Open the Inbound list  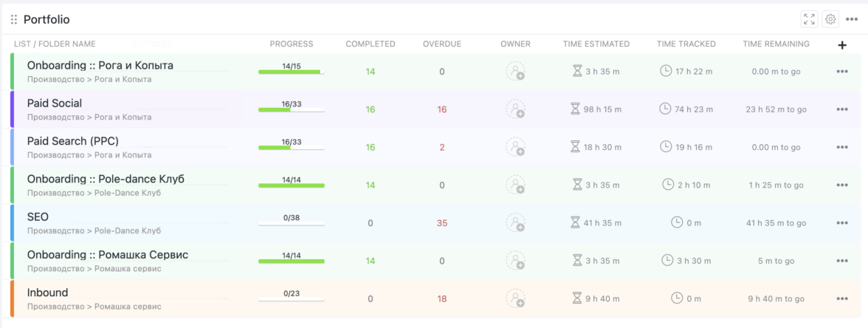(47, 293)
